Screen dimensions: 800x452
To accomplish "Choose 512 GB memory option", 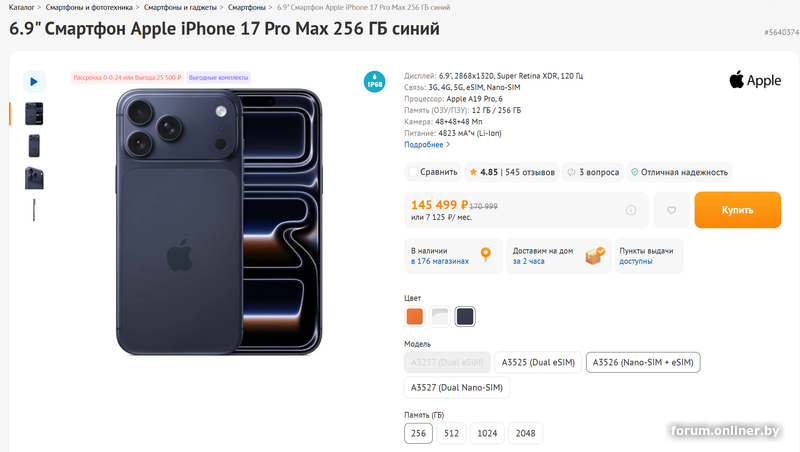I will click(452, 433).
